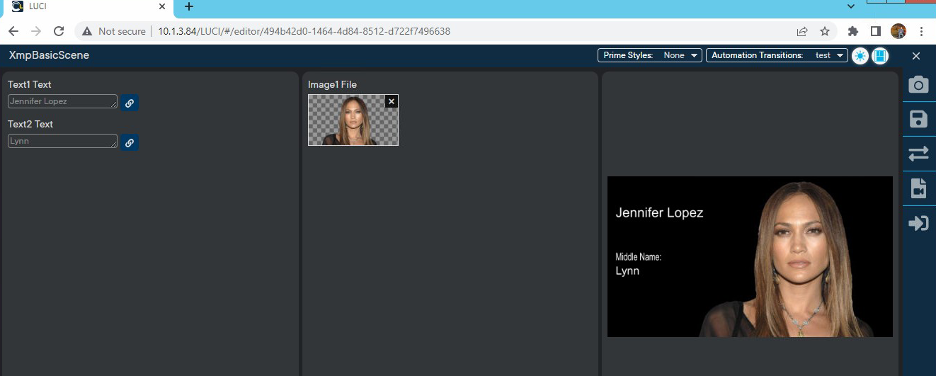Click the swap arrows icon in sidebar
This screenshot has width=936, height=376.
point(918,154)
